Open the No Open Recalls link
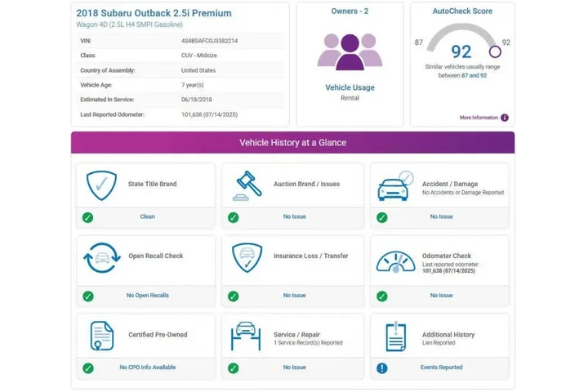Screen dimensions: 588x392 pyautogui.click(x=148, y=295)
